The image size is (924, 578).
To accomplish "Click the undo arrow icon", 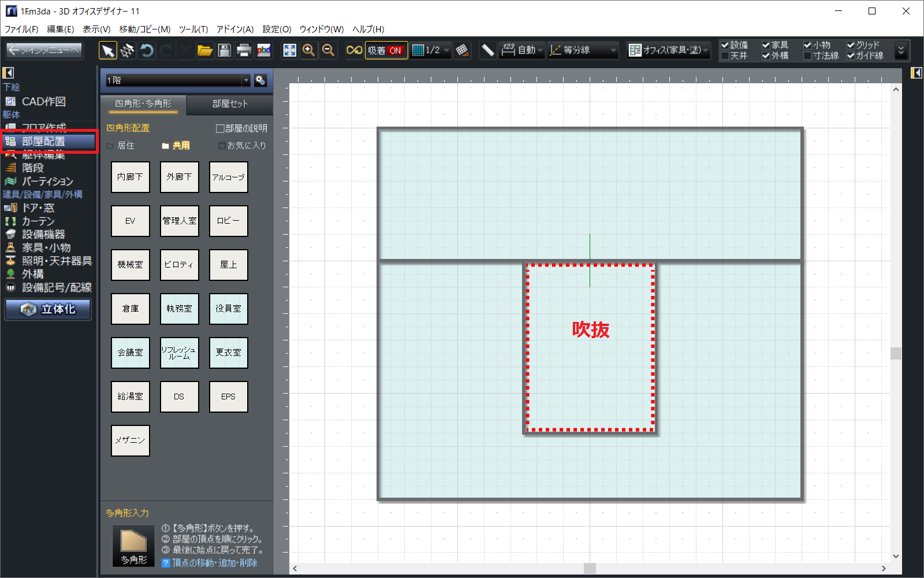I will 147,51.
